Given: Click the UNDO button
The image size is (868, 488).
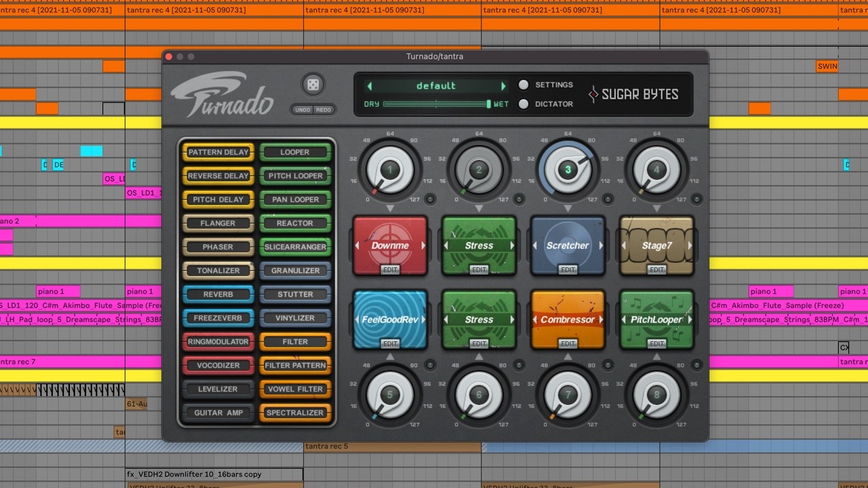Looking at the screenshot, I should coord(303,110).
